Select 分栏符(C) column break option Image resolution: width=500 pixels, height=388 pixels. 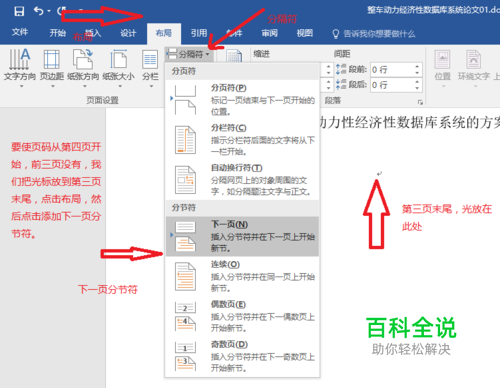[x=242, y=140]
